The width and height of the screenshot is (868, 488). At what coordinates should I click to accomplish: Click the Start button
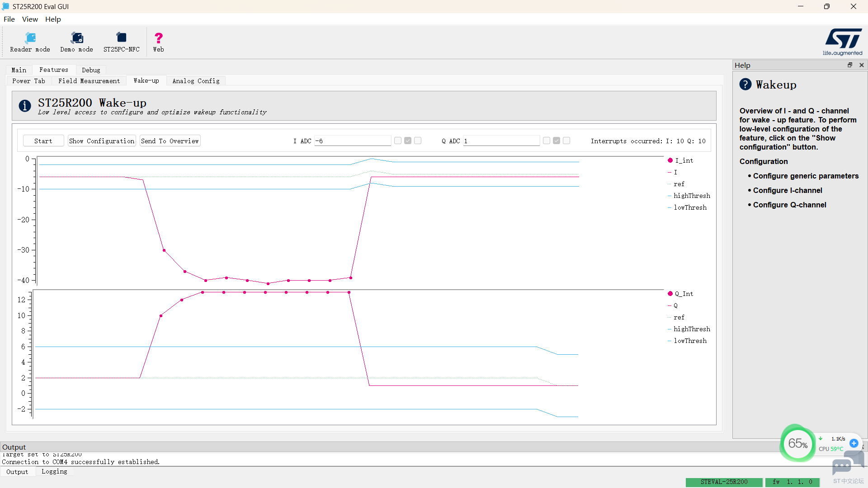click(43, 141)
